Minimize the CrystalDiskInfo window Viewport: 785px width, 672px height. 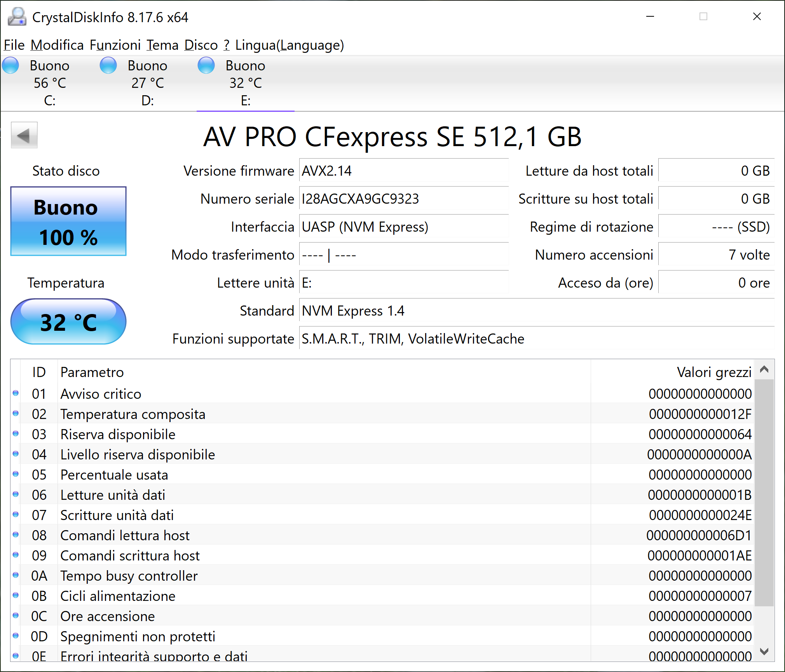point(650,17)
